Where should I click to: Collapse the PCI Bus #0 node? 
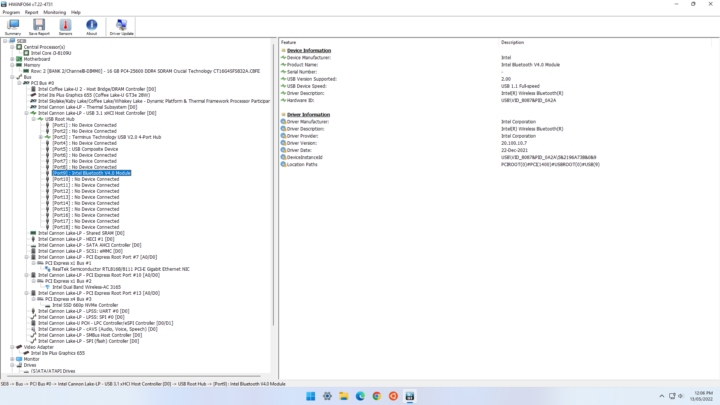pos(19,83)
